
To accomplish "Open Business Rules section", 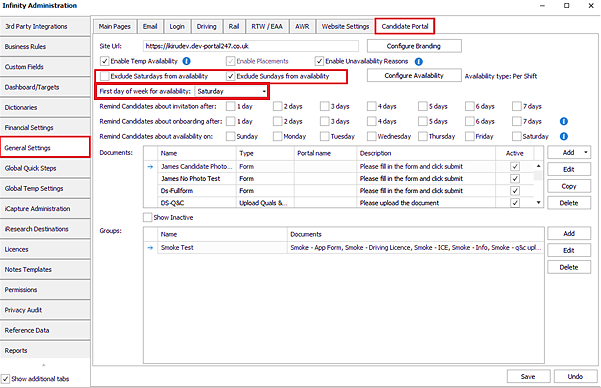I will (x=45, y=47).
